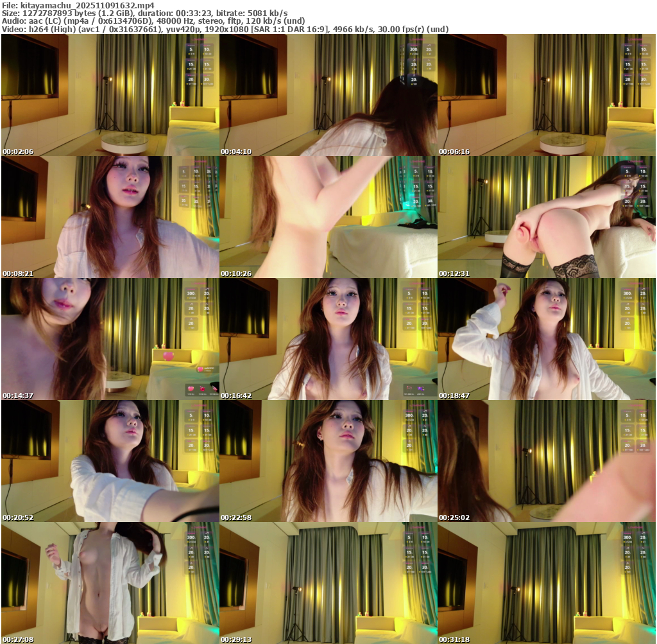This screenshot has height=644, width=657.
Task: Select the frame at 00:08:21
Action: point(110,217)
